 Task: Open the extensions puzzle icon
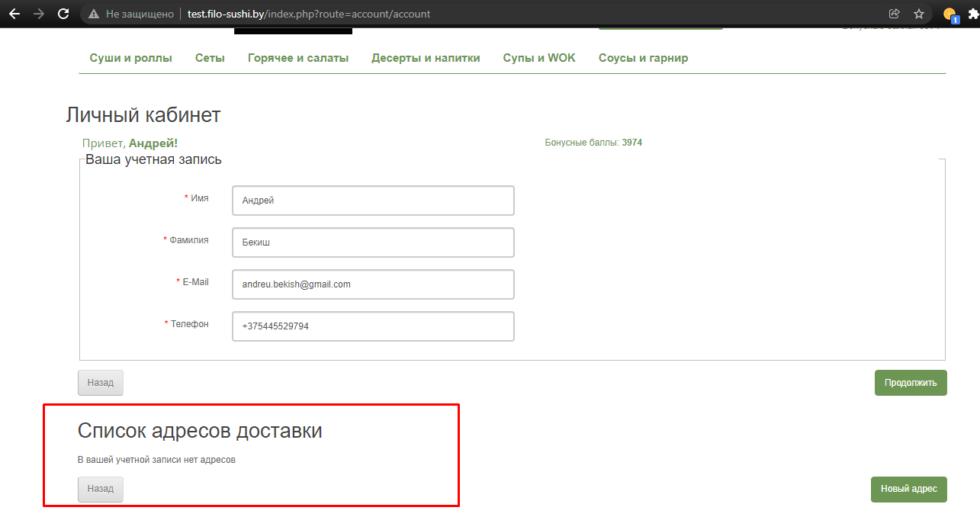click(974, 14)
